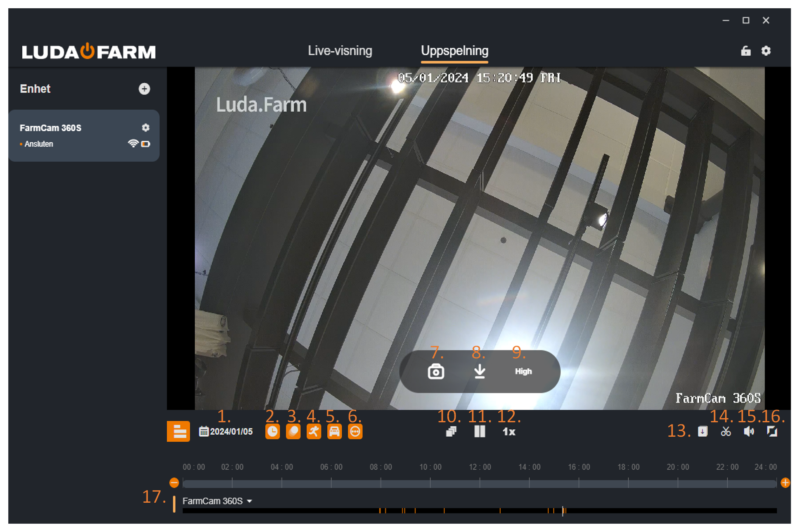The width and height of the screenshot is (804, 532).
Task: Click the download arrow on video overlay
Action: 479,371
